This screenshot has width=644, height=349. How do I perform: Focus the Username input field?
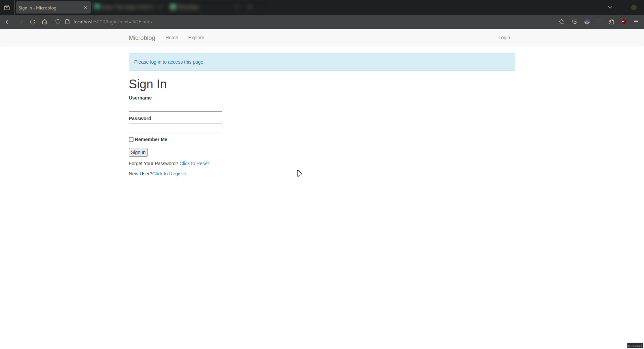click(x=176, y=107)
